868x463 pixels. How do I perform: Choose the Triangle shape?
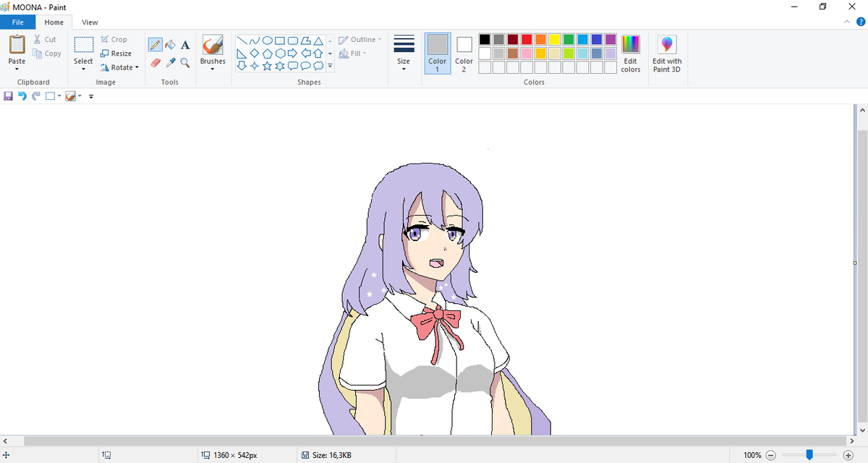[x=317, y=41]
